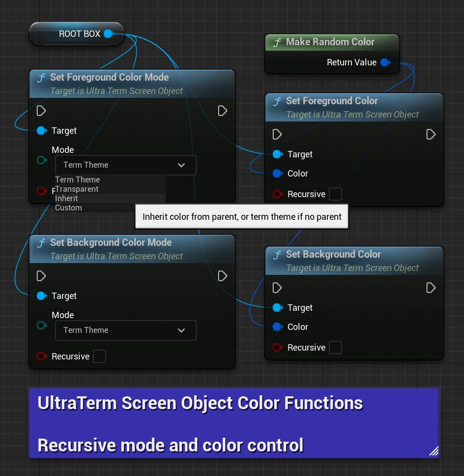Click Set Foreground Color Mode exec output pin
The height and width of the screenshot is (476, 464).
click(223, 111)
